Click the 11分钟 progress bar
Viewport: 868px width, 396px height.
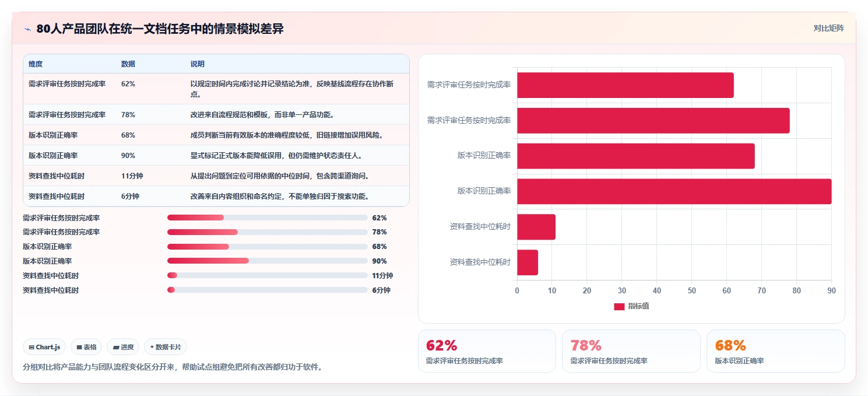coord(268,275)
